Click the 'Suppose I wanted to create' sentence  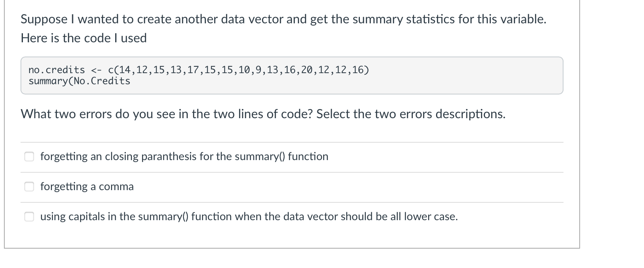(x=283, y=19)
